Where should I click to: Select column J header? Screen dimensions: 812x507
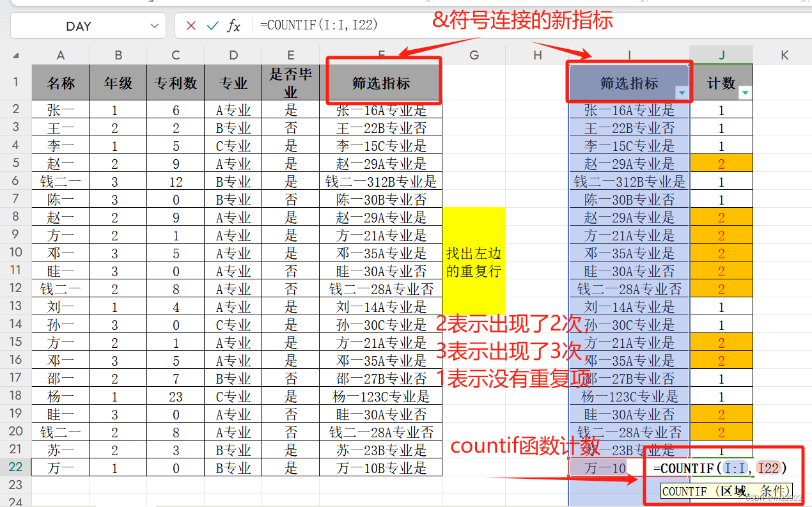coord(721,56)
